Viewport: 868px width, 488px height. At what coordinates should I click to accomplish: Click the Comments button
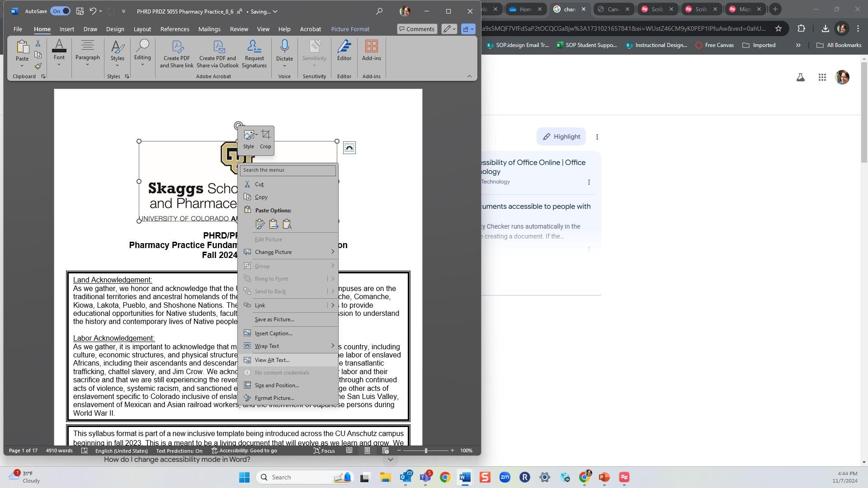tap(417, 29)
